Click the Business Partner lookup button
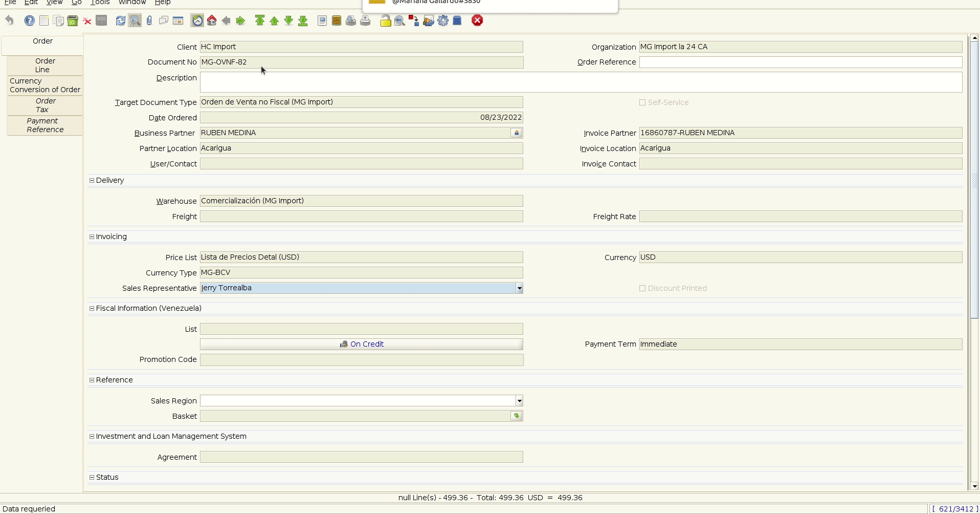Viewport: 980px width, 514px height. (x=517, y=133)
